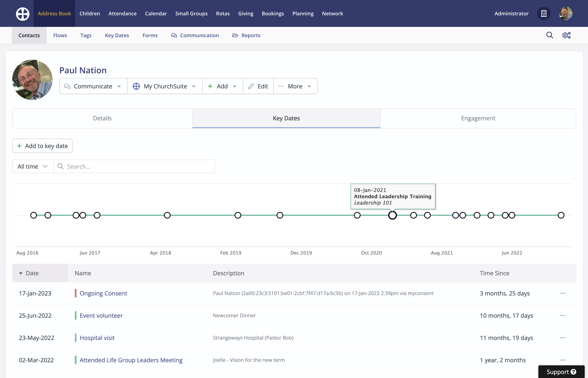This screenshot has width=588, height=378.
Task: Expand the Communicate dropdown
Action: click(x=93, y=86)
